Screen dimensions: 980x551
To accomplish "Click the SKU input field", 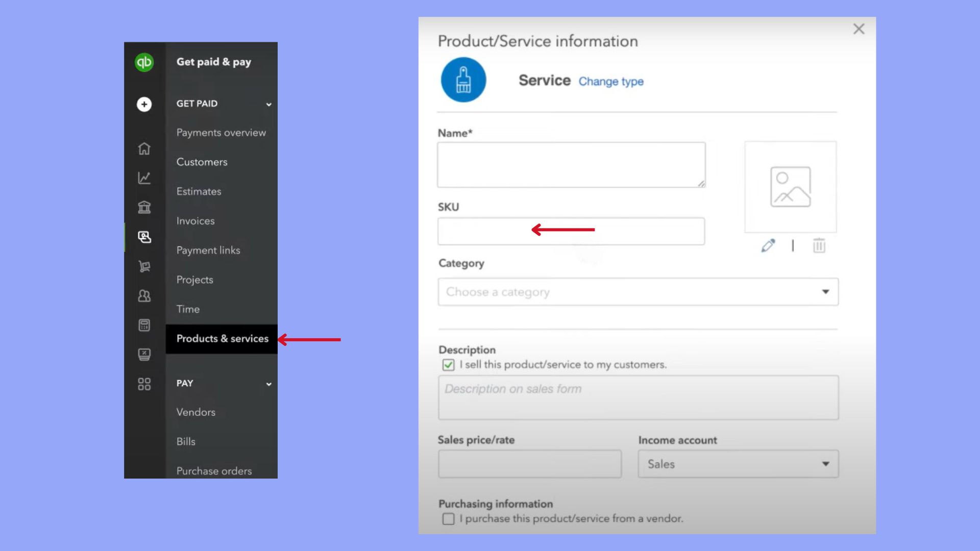I will [x=571, y=232].
